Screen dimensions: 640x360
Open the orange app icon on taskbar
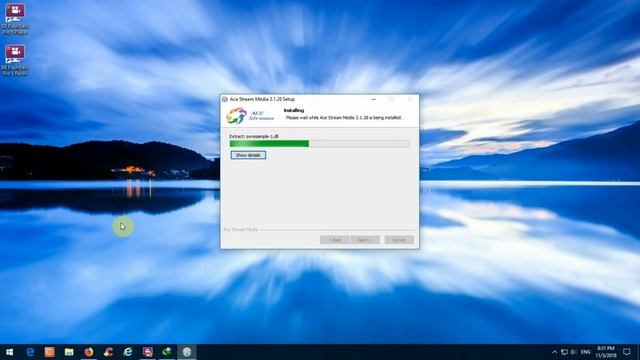[x=49, y=352]
